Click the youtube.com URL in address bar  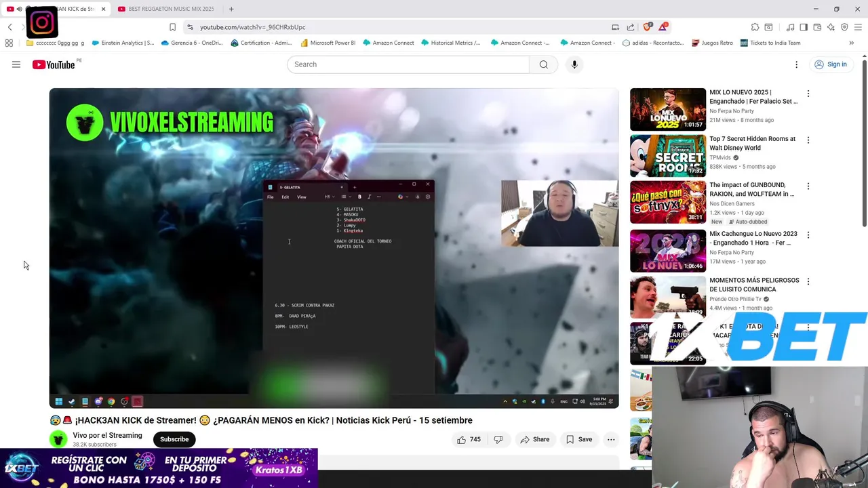(252, 27)
